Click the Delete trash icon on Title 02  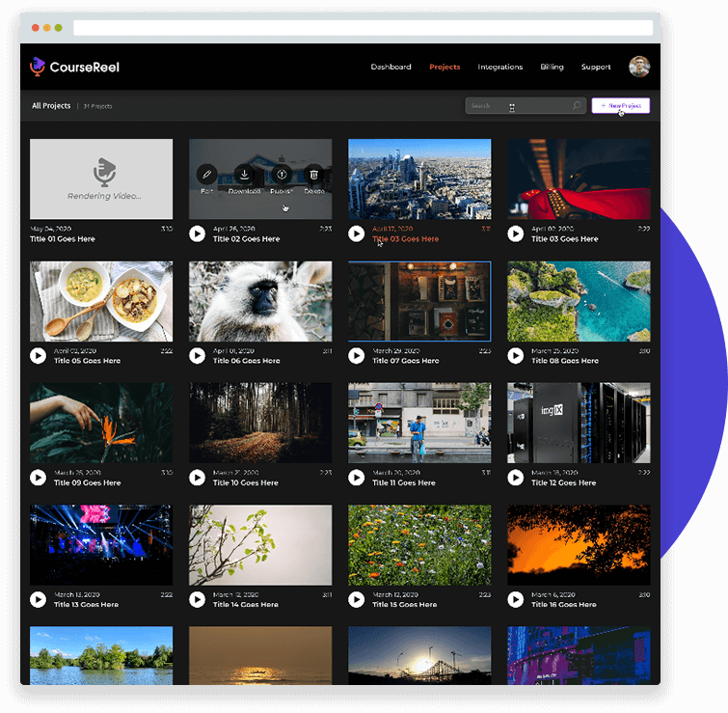point(313,175)
